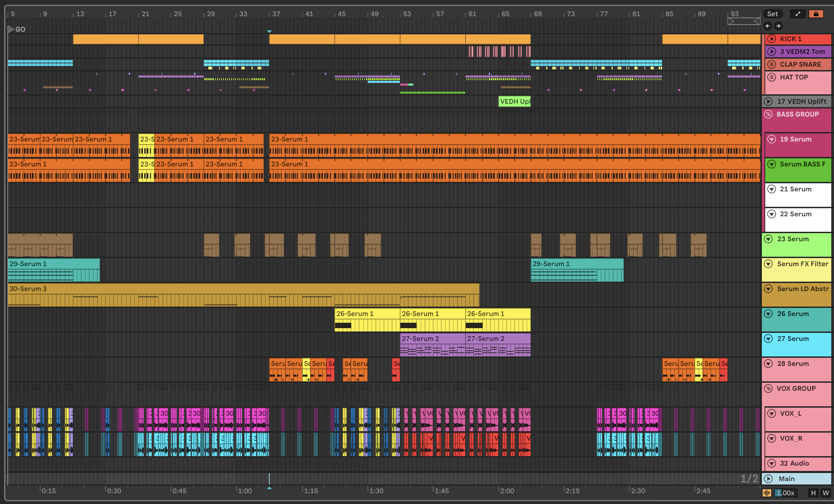Toggle the orange waveform follow button

coord(767,493)
